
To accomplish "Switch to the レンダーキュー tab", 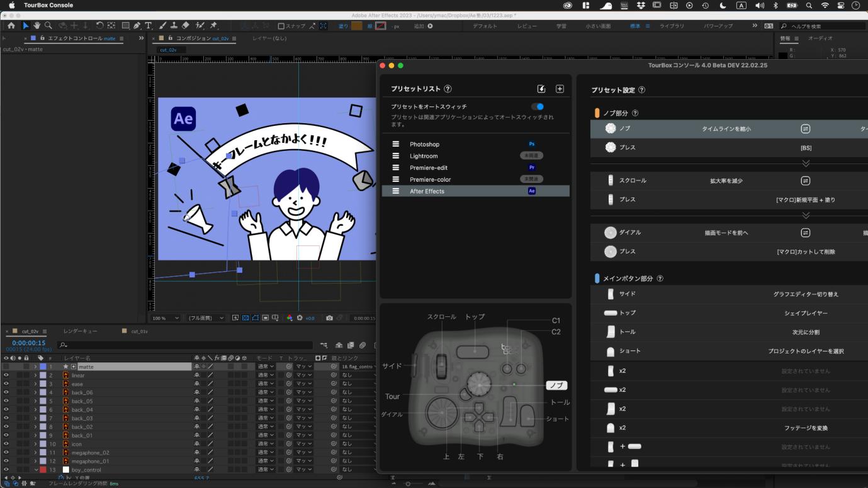I will [81, 331].
